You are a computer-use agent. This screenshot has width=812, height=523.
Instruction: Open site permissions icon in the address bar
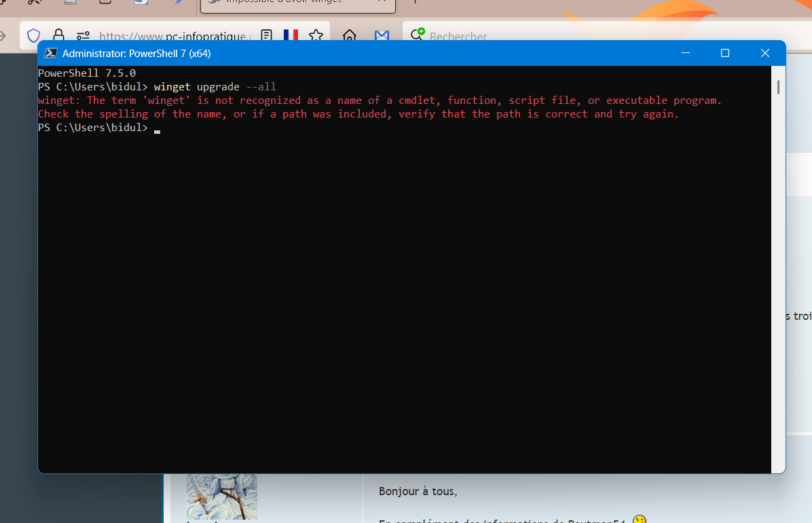[83, 35]
